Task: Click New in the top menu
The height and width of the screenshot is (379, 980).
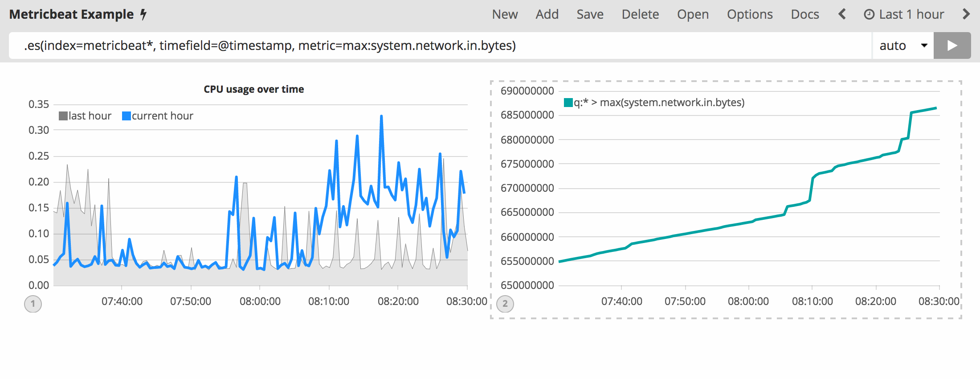Action: (505, 14)
